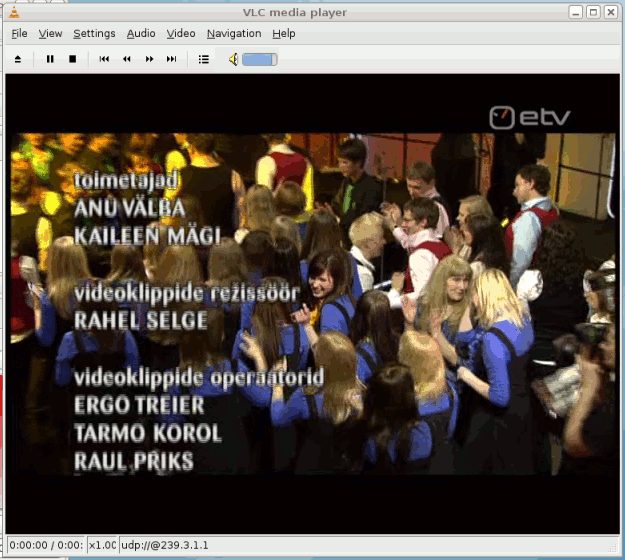Open the Settings menu
Screen dimensions: 625x560
click(94, 33)
